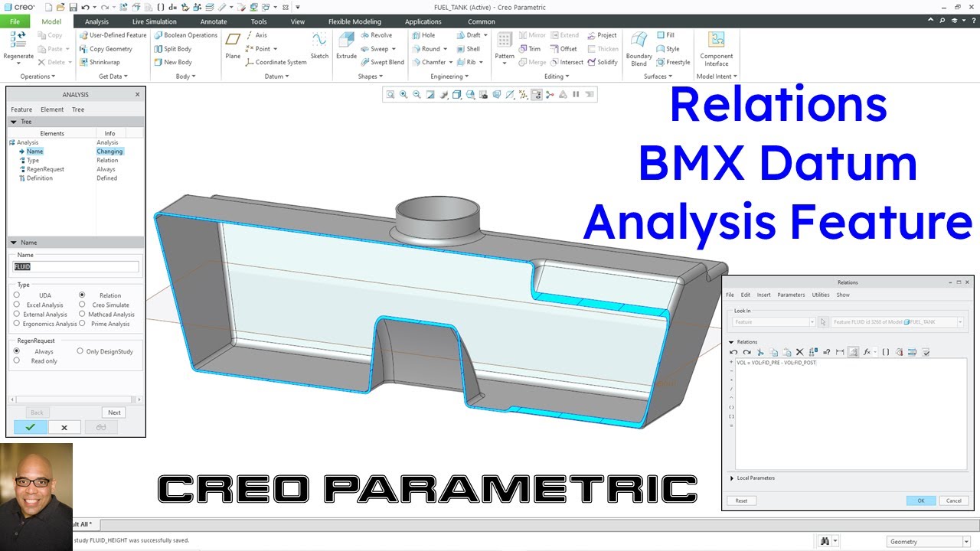Click the Delete X icon in Relations toolbar
Screen dimensions: 980x551
(x=799, y=352)
